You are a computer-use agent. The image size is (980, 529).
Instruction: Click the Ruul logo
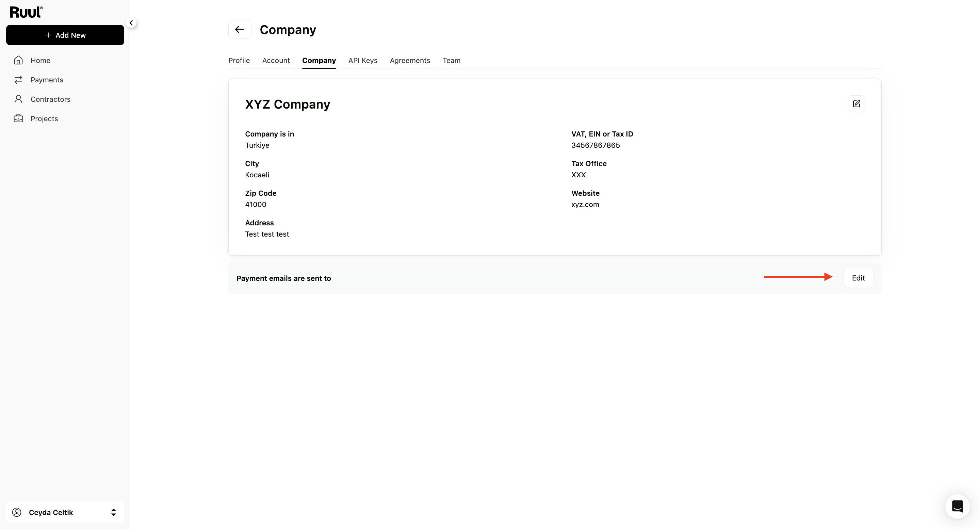click(26, 12)
